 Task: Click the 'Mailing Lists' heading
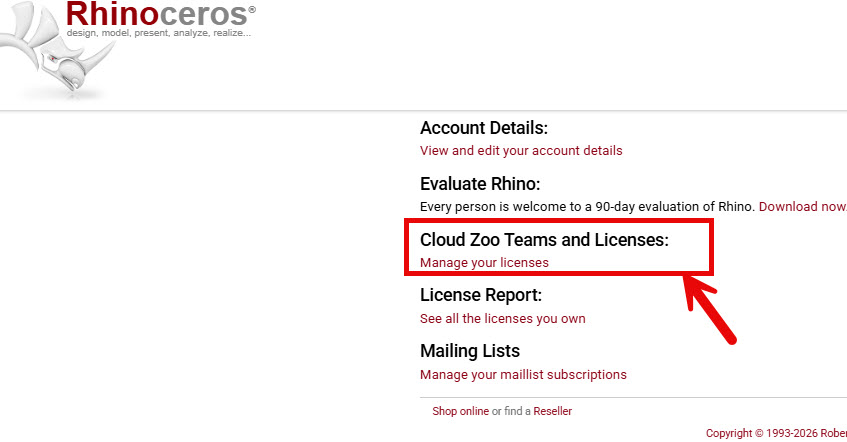pyautogui.click(x=469, y=351)
